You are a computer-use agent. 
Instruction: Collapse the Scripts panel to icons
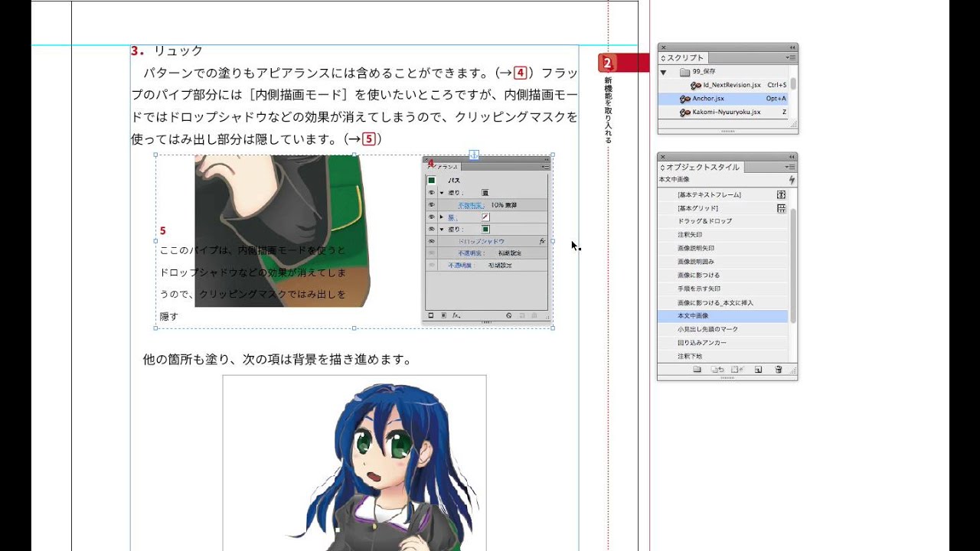click(x=792, y=47)
